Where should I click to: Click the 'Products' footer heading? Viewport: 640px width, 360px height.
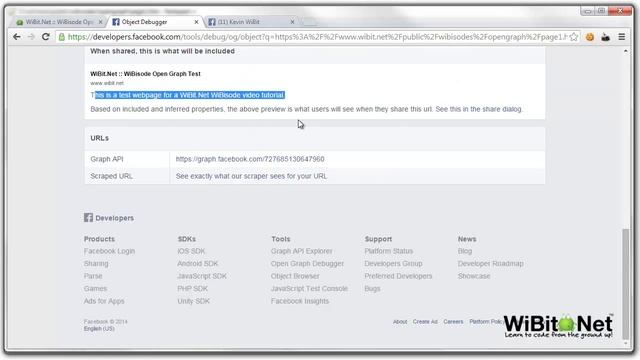tap(99, 239)
